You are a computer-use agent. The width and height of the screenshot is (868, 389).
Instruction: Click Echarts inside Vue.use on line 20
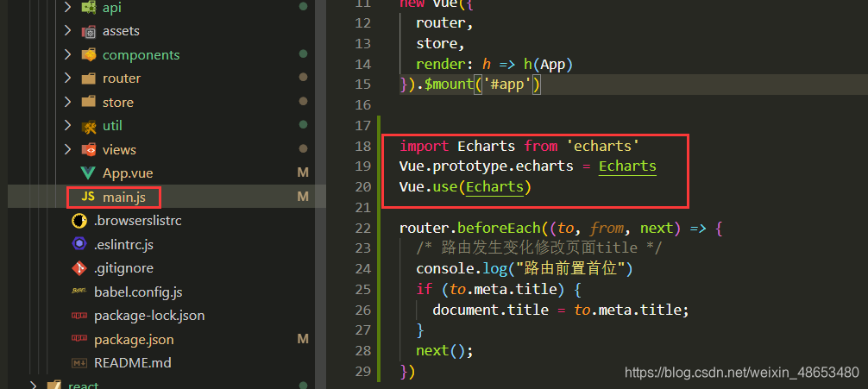click(495, 187)
